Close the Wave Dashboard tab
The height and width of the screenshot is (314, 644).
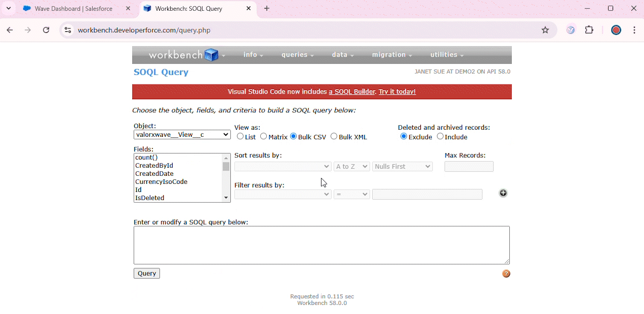[128, 9]
